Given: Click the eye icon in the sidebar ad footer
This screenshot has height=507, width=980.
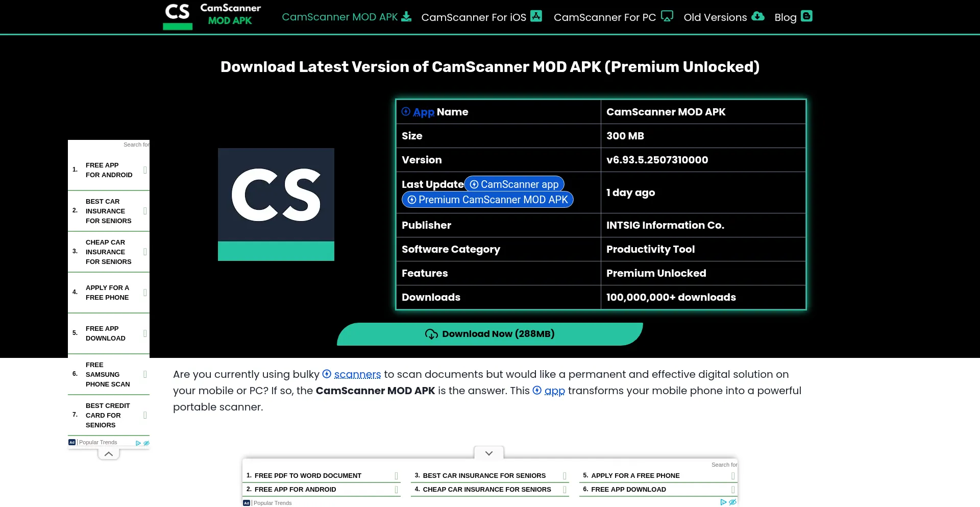Looking at the screenshot, I should pyautogui.click(x=146, y=443).
